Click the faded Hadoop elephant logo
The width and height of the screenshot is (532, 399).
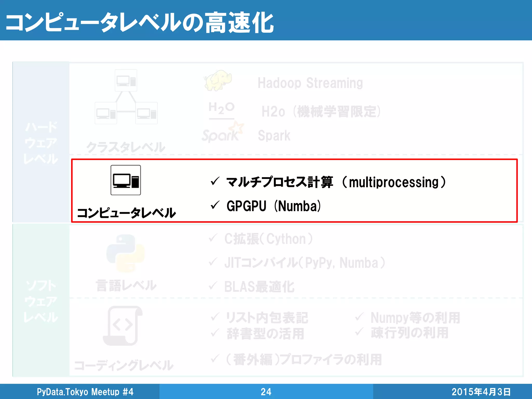click(x=218, y=80)
